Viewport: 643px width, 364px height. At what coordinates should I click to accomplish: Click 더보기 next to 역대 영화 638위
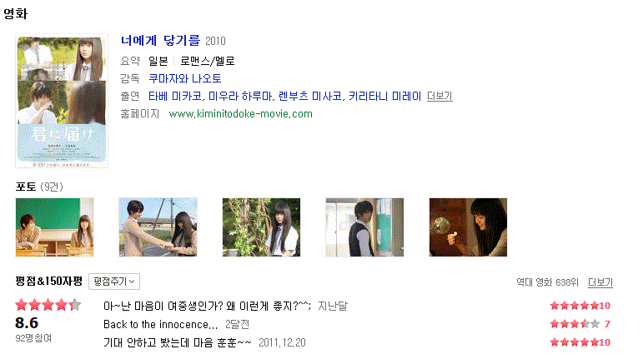(600, 282)
